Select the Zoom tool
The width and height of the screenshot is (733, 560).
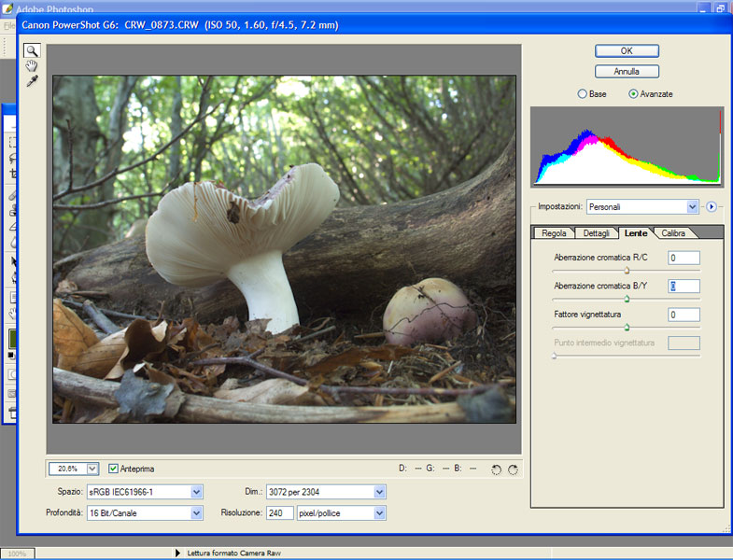32,50
